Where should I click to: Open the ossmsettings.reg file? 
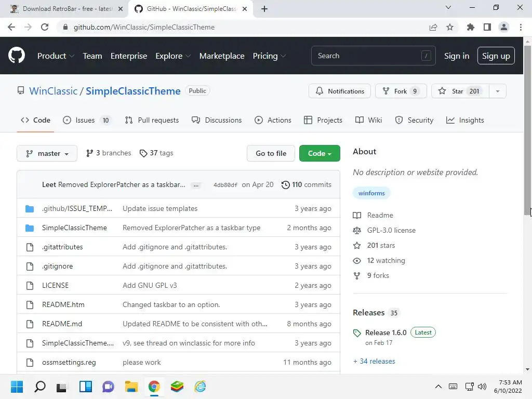tap(69, 362)
